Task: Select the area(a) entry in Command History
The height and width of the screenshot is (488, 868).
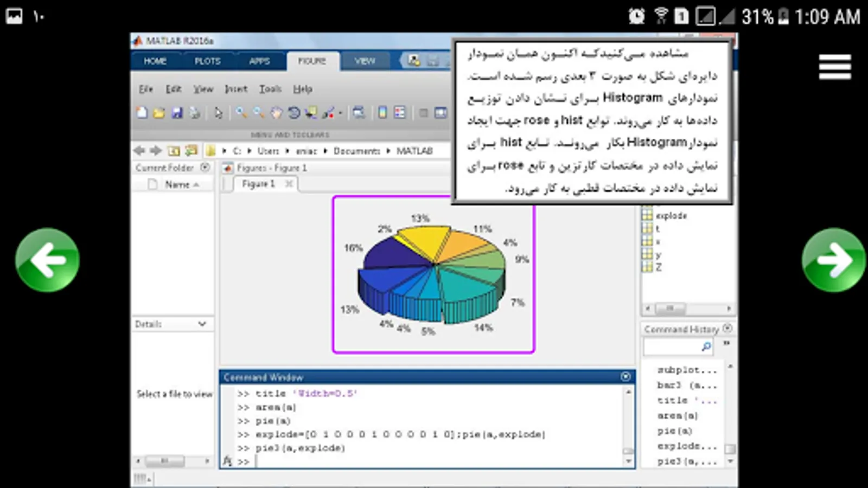Action: [678, 415]
